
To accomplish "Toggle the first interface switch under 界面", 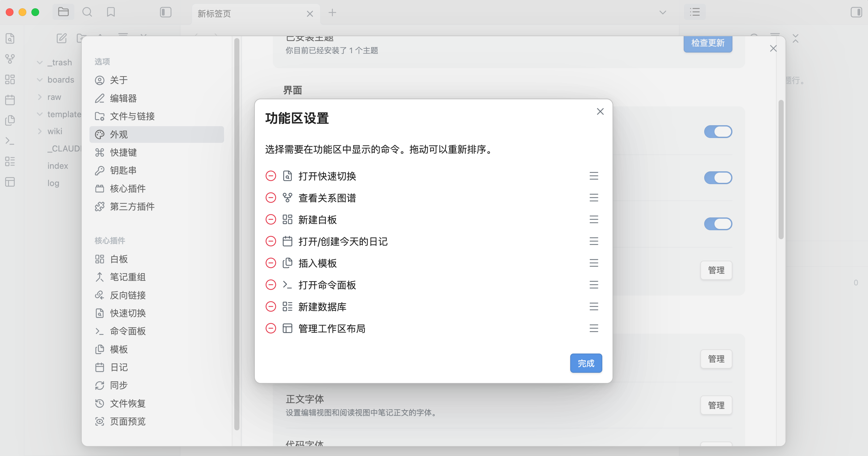I will (718, 132).
